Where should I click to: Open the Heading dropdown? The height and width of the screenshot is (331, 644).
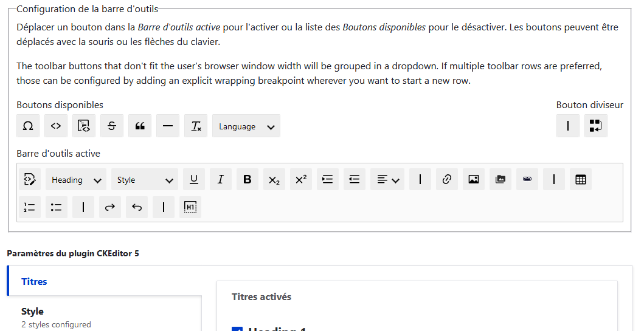pyautogui.click(x=76, y=179)
